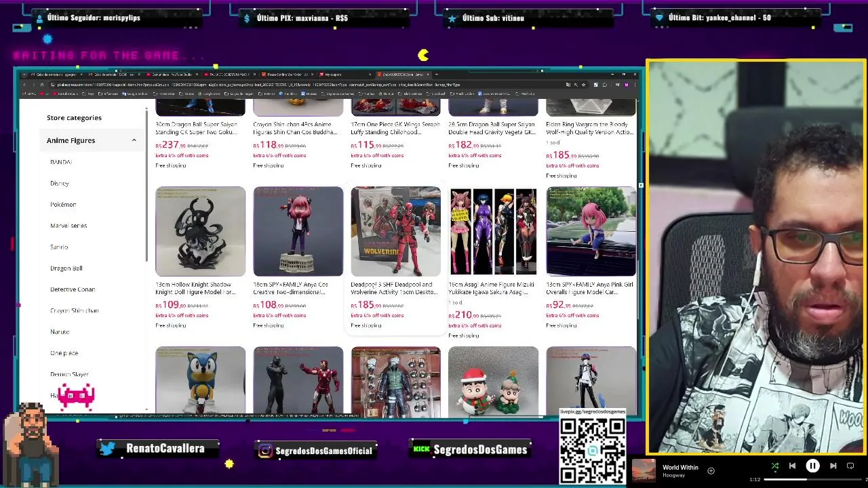This screenshot has width=868, height=488.
Task: Open 17cm One Piece GK Wings Luffy title
Action: [x=395, y=128]
